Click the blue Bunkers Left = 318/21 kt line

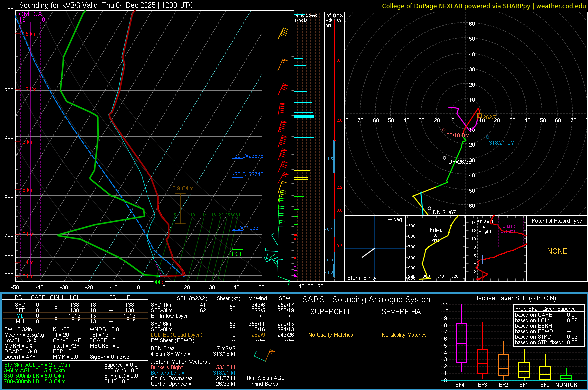tap(193, 373)
